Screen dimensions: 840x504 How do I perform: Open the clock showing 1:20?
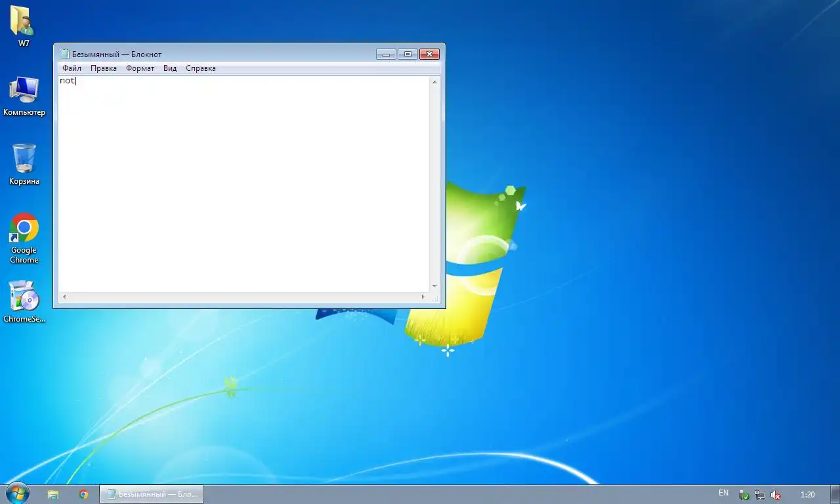[807, 495]
